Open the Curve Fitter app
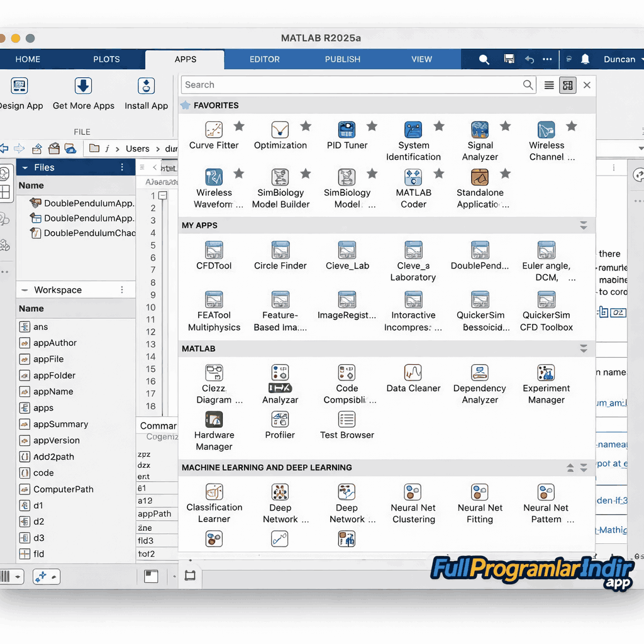The image size is (644, 644). 213,129
